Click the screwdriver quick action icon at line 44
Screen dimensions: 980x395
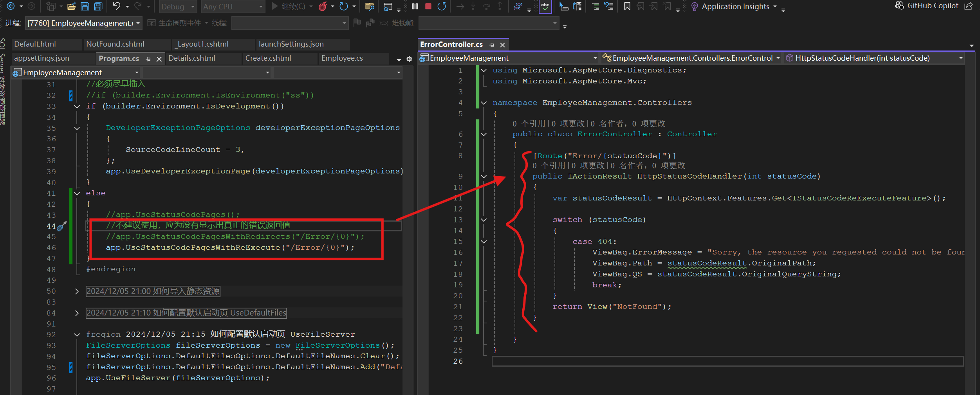tap(62, 226)
